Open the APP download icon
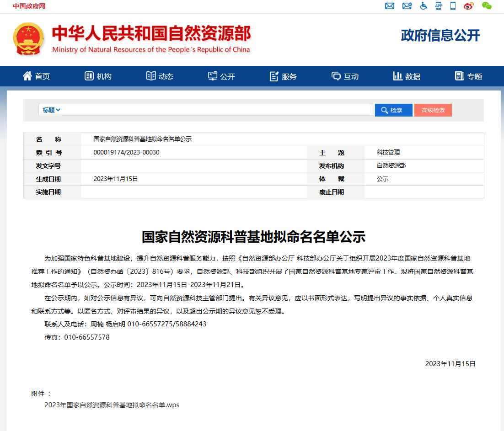Screen dimensions: 504x431 point(439,6)
